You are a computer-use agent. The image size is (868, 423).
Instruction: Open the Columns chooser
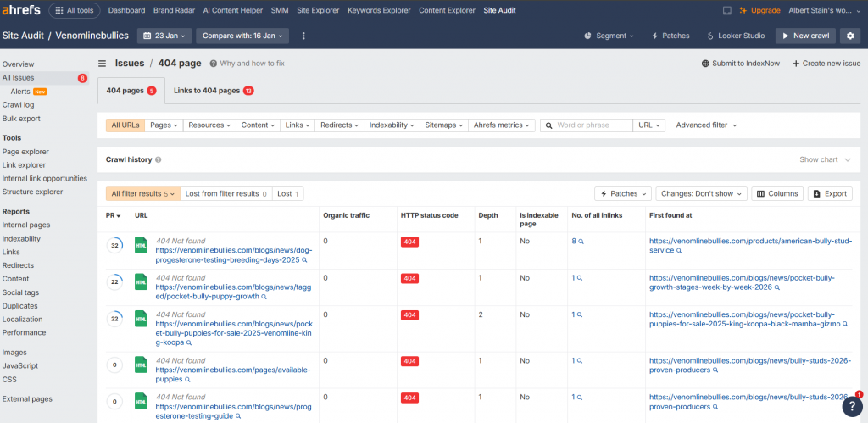pyautogui.click(x=778, y=194)
